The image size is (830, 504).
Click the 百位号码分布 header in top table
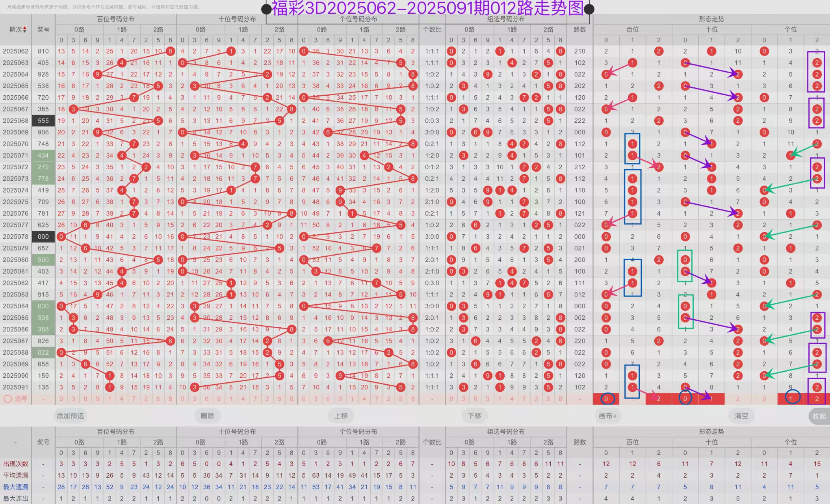[116, 19]
